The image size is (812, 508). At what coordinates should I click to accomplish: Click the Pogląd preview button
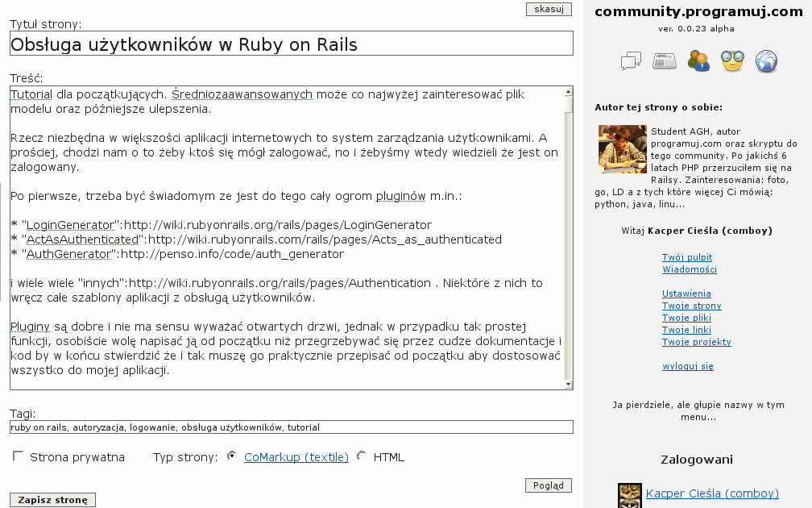(549, 485)
